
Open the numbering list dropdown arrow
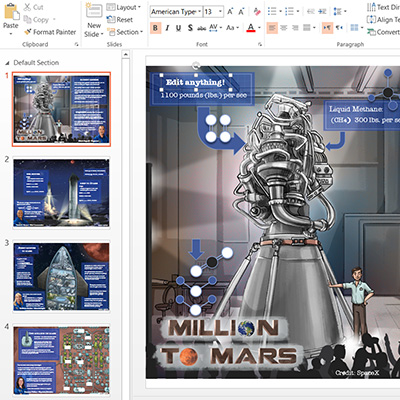coord(298,12)
